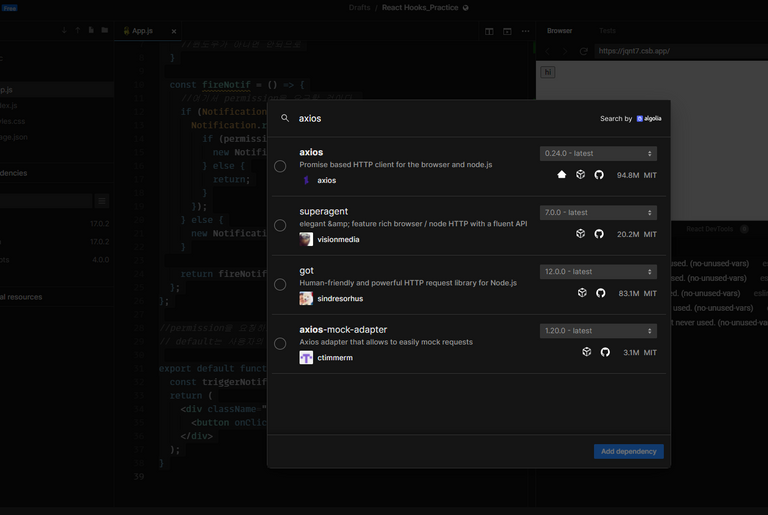Open the axios-mock-adapter CodeSandbox cube icon

pyautogui.click(x=587, y=352)
